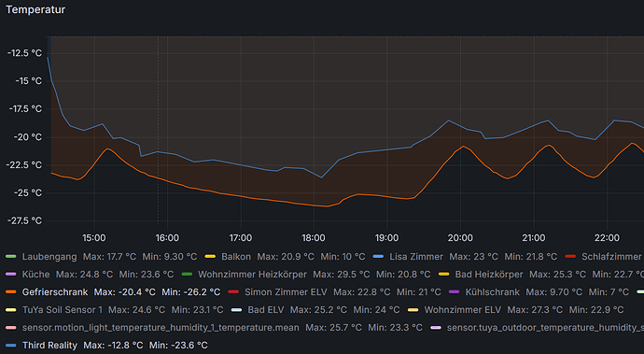Screen dimensions: 644x354
Task: Click Third Reality "Min: -23.6 °C" value
Action: [178, 345]
